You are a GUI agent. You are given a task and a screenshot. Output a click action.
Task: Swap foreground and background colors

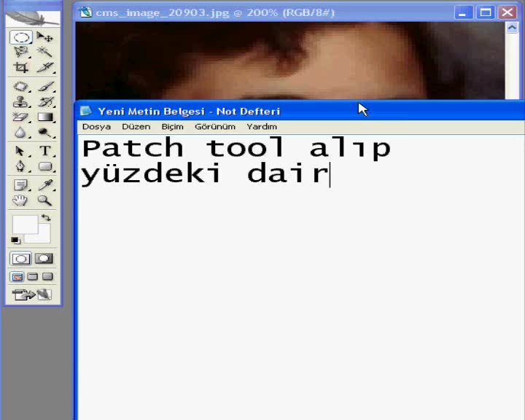click(46, 218)
